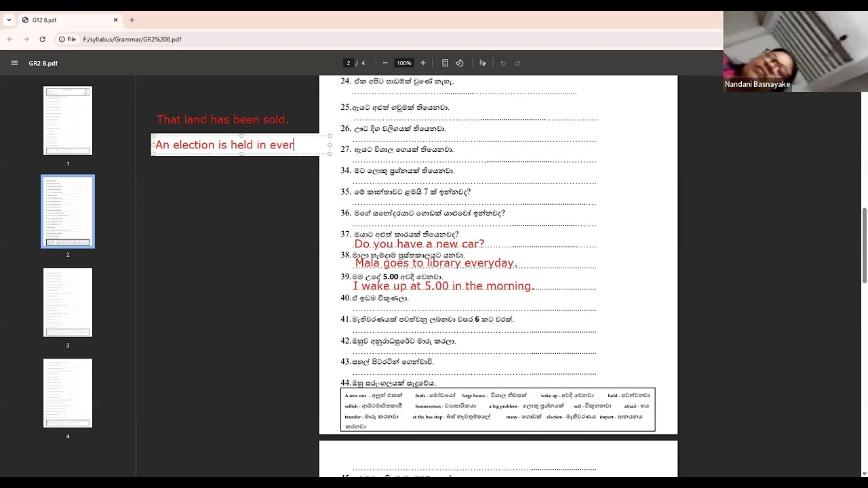Redo the annotation

coord(517,63)
